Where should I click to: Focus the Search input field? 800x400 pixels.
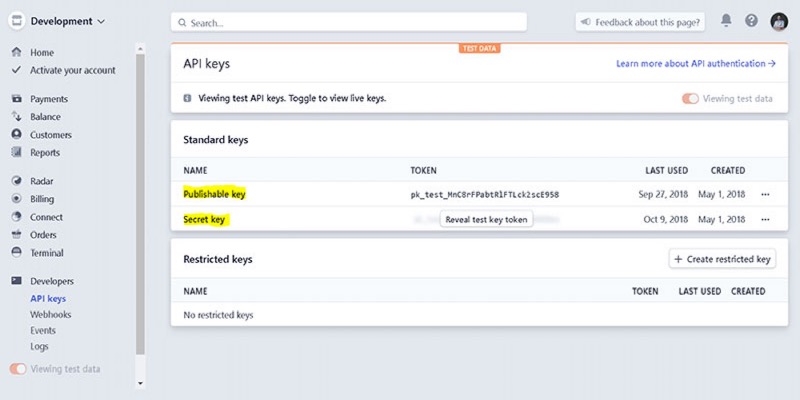click(349, 22)
